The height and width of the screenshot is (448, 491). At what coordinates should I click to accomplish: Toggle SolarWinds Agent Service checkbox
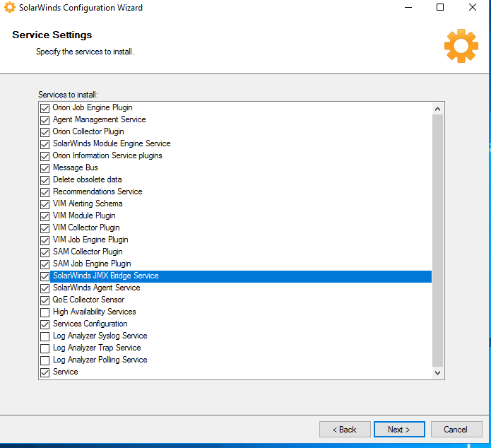tap(45, 288)
